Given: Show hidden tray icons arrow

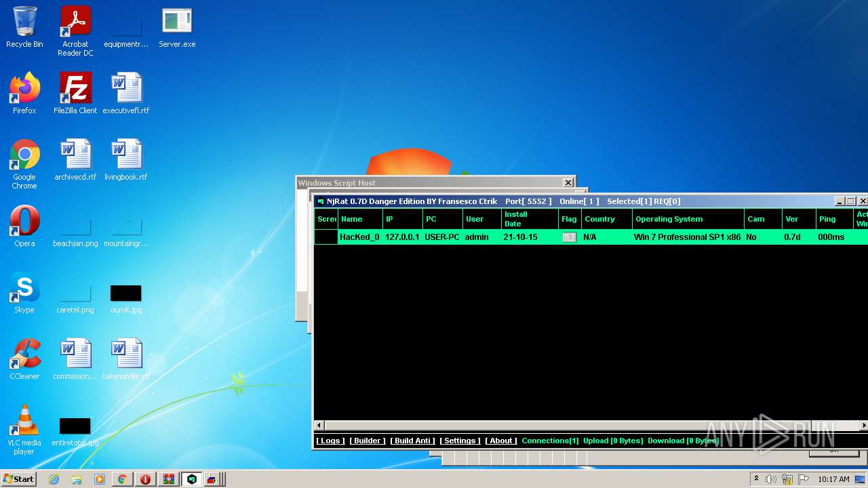Looking at the screenshot, I should 756,479.
